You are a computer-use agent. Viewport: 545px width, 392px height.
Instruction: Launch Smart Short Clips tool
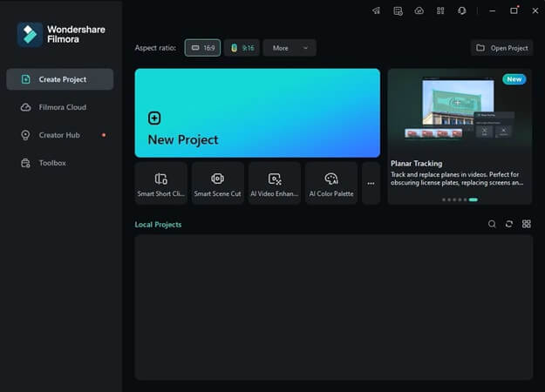(x=161, y=183)
